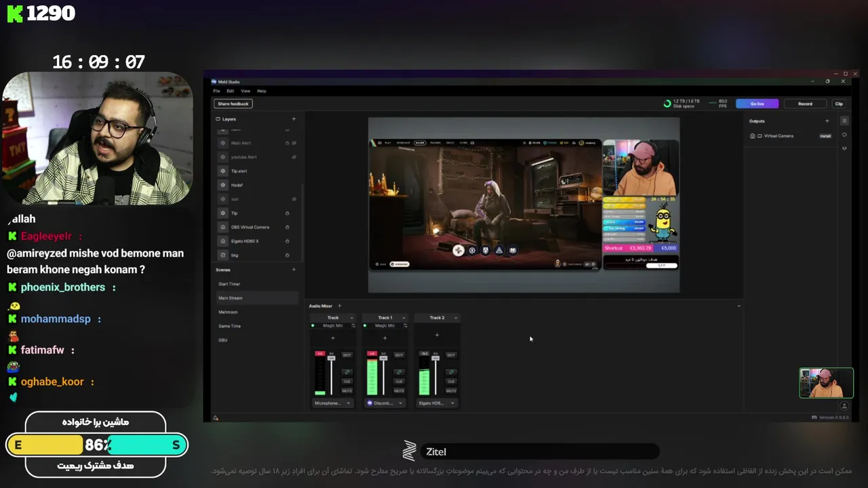868x488 pixels.
Task: Click the Track 1 volume fader
Action: 383,358
